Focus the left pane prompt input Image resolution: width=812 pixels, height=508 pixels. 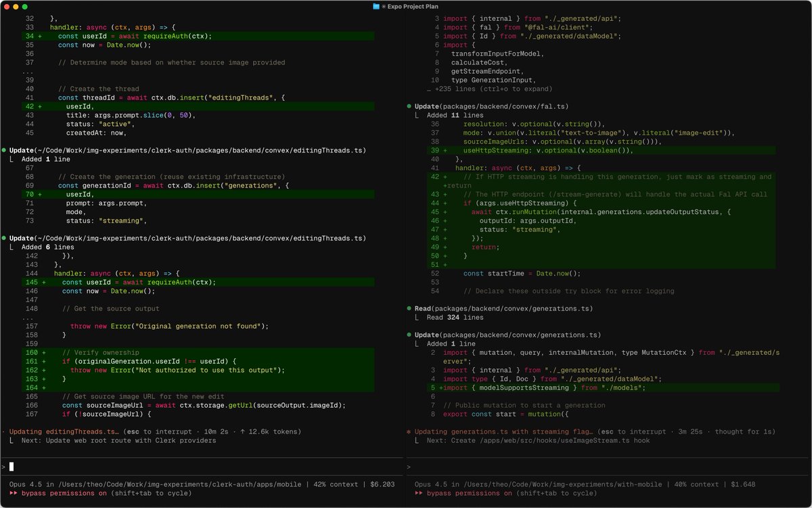[203, 467]
